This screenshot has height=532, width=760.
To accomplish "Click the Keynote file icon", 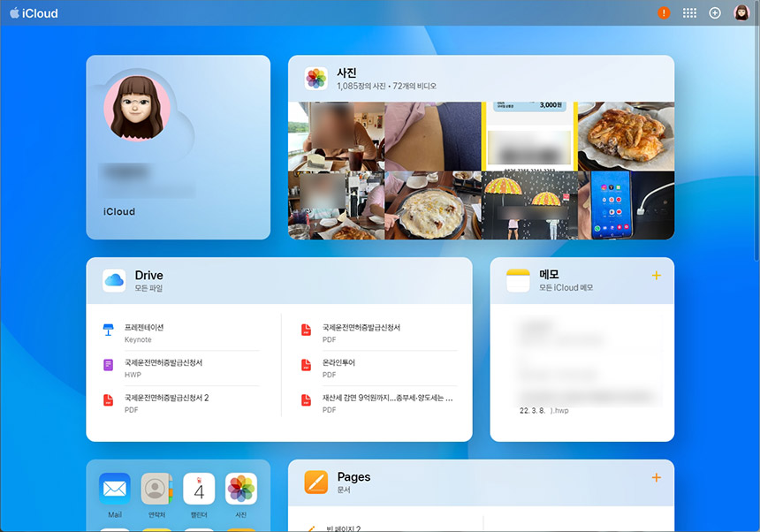I will [x=109, y=330].
